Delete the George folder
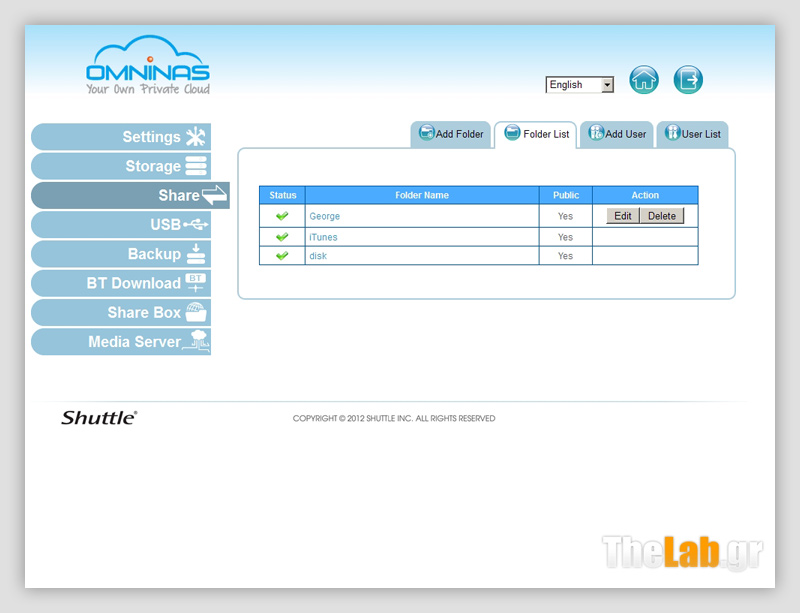 pos(661,216)
